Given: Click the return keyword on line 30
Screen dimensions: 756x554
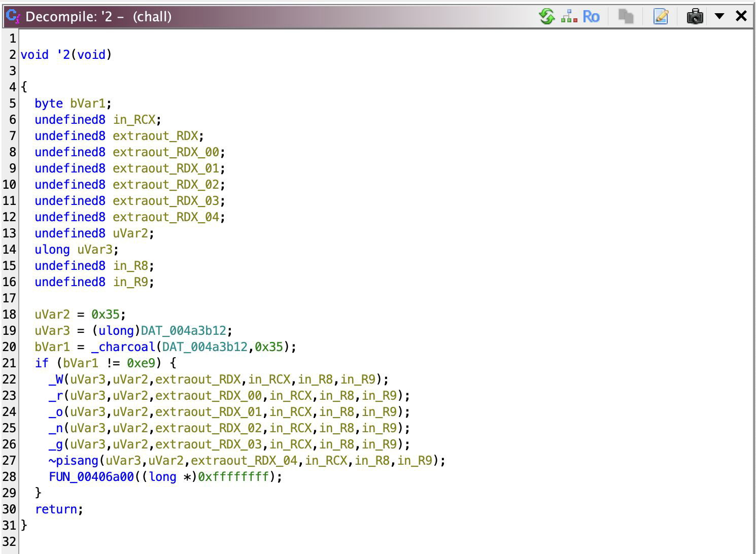Looking at the screenshot, I should pyautogui.click(x=56, y=509).
